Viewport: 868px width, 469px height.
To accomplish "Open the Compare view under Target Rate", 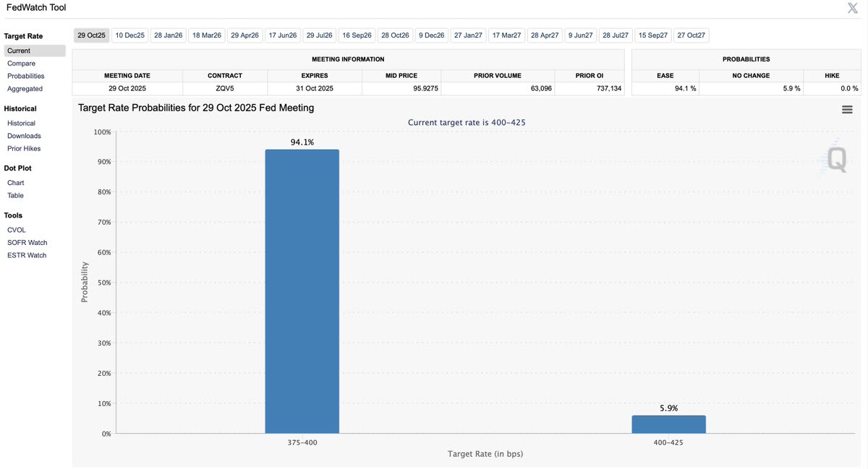I will coord(20,63).
